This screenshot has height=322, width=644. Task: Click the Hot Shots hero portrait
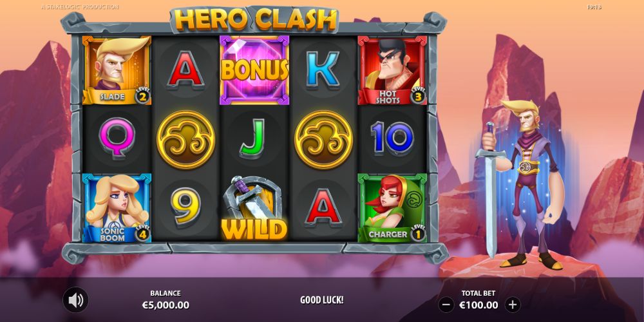392,70
